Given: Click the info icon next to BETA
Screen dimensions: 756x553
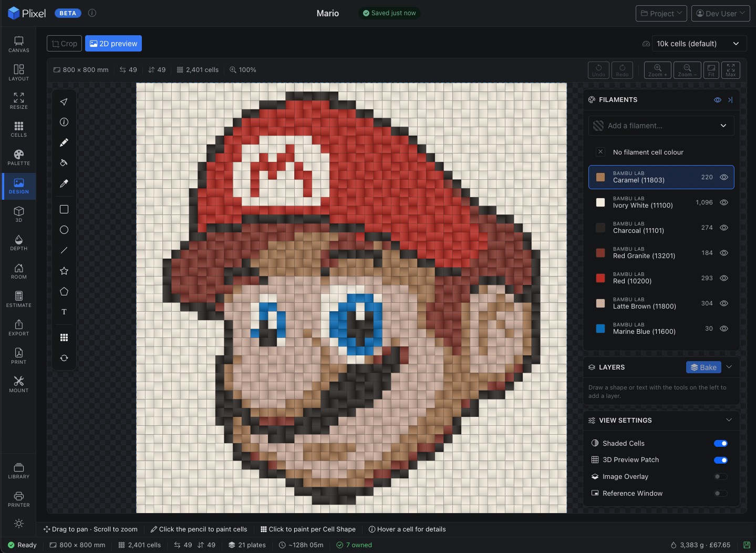Looking at the screenshot, I should pyautogui.click(x=92, y=13).
